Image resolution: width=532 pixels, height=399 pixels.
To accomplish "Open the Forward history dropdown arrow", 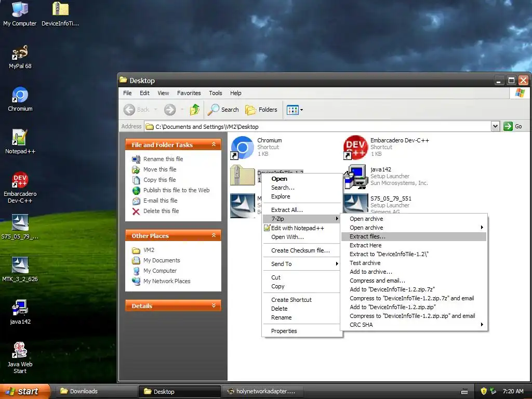I will (x=182, y=110).
